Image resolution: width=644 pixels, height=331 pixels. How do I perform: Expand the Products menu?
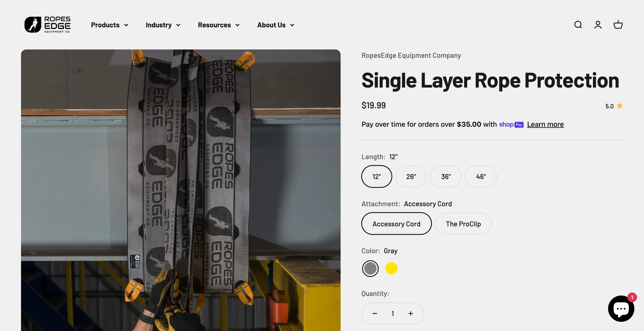point(110,25)
